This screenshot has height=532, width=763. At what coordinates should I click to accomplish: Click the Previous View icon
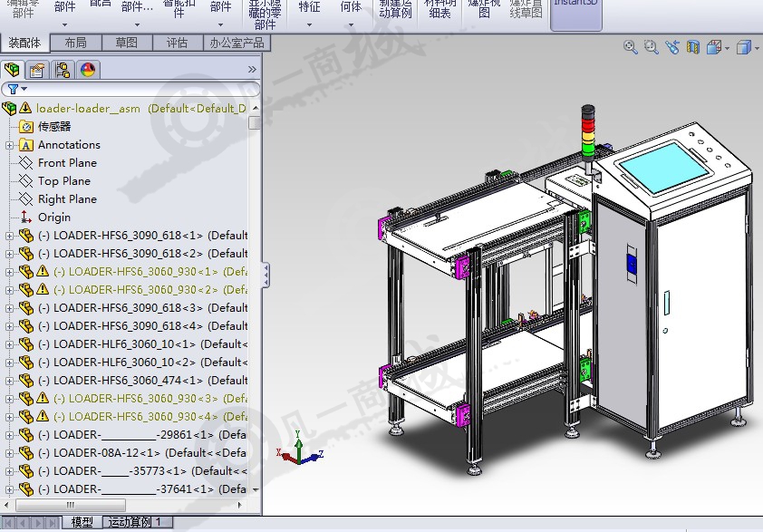(x=672, y=47)
